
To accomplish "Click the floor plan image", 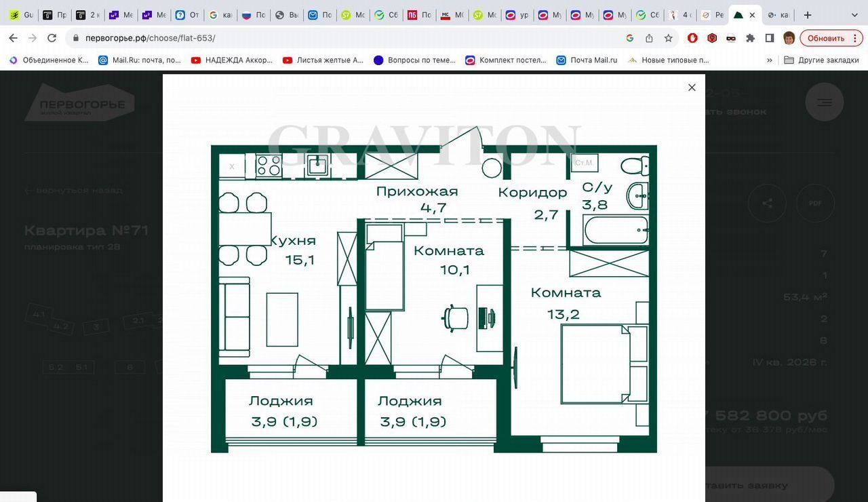I will click(434, 290).
